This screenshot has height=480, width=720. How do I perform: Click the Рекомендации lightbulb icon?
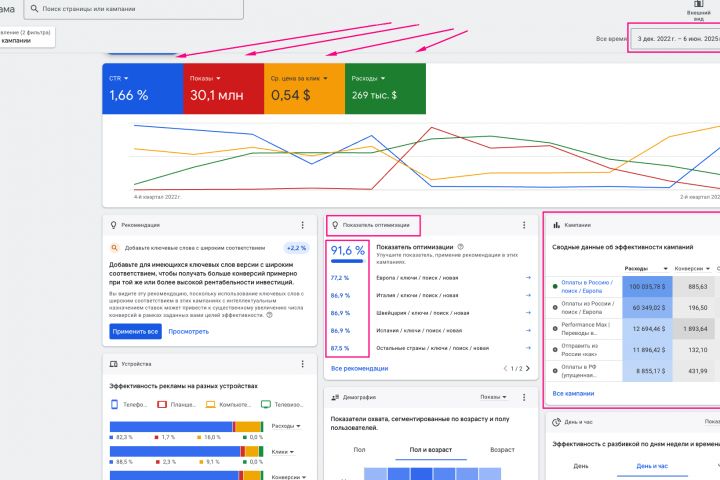click(113, 225)
